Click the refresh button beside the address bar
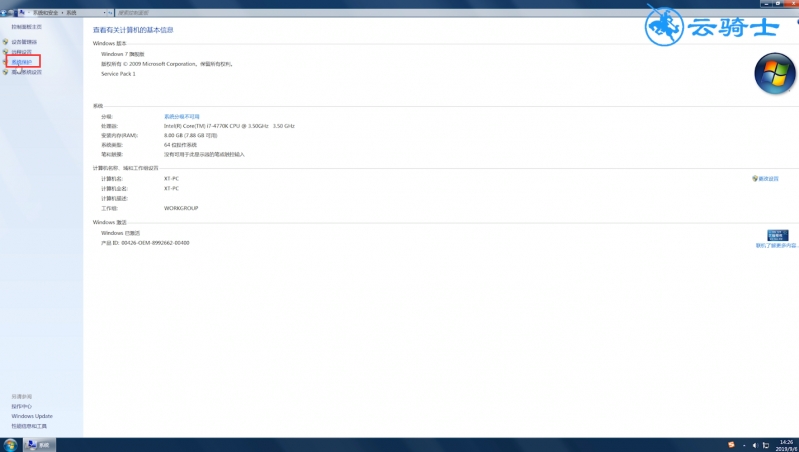This screenshot has height=452, width=799. 111,12
